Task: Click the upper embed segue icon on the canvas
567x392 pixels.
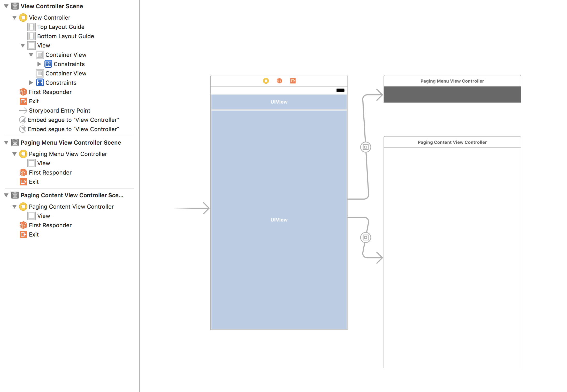Action: [365, 147]
